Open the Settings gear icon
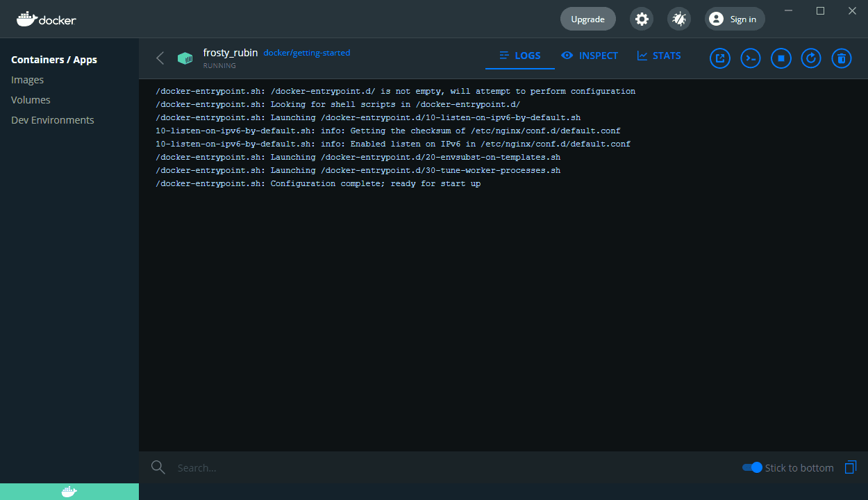The image size is (868, 500). pos(642,19)
